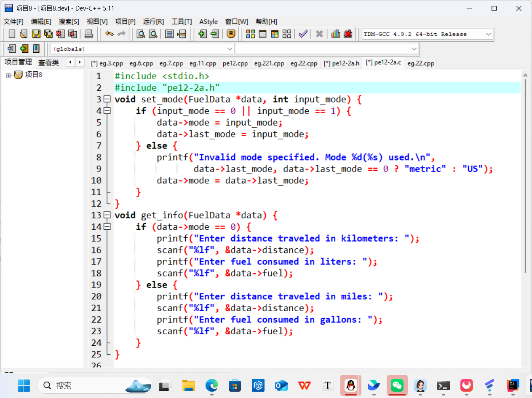Click line number 20 in the gutter

[96, 296]
